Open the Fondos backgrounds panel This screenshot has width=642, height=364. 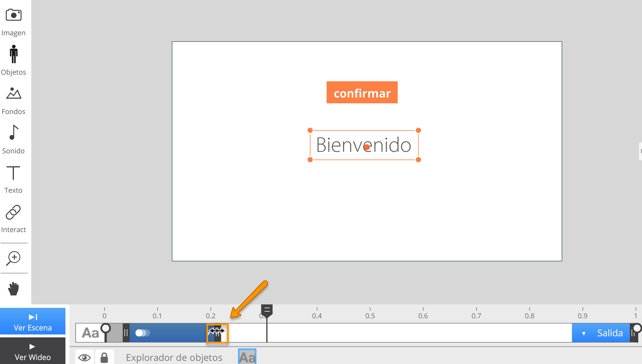tap(14, 94)
